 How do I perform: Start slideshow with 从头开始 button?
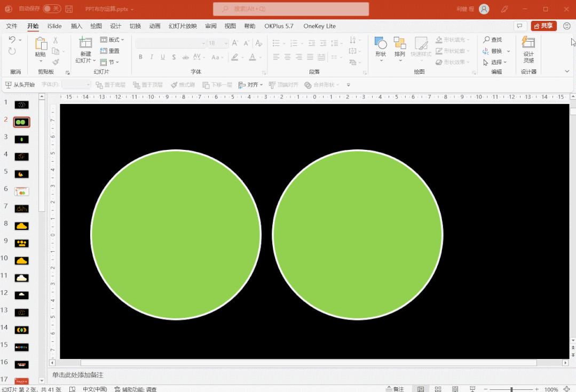(20, 85)
